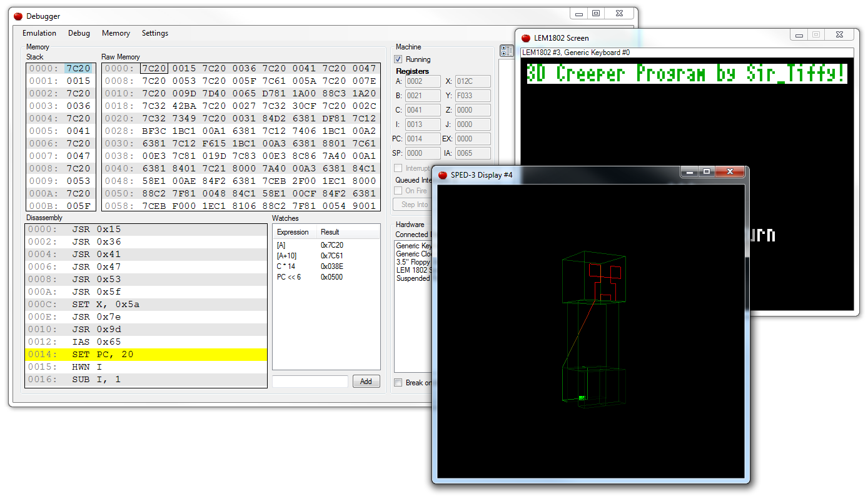Click the tomato icon in Debugger title bar
868x496 pixels.
pyautogui.click(x=18, y=16)
